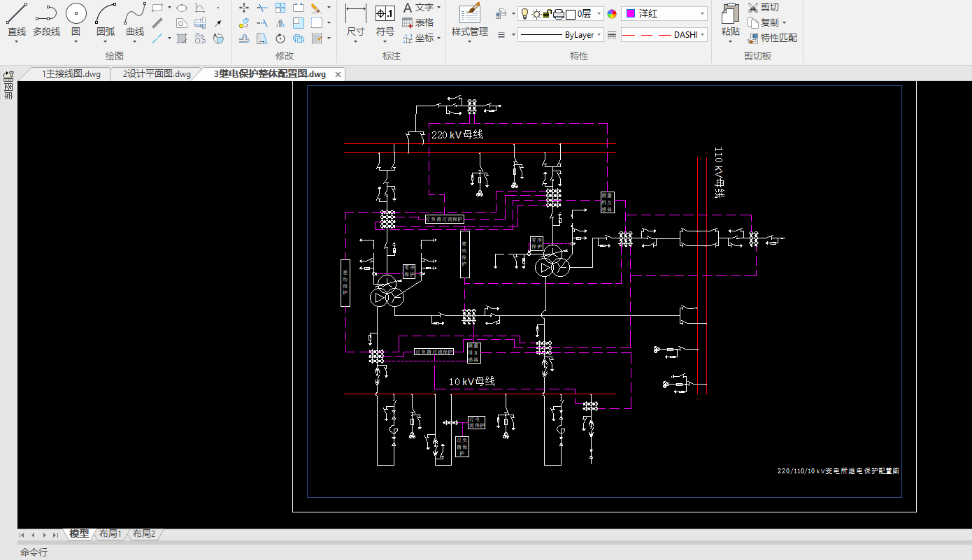Close the 3继电保护整体配置图.dwg tab
This screenshot has width=972, height=560.
coord(338,74)
